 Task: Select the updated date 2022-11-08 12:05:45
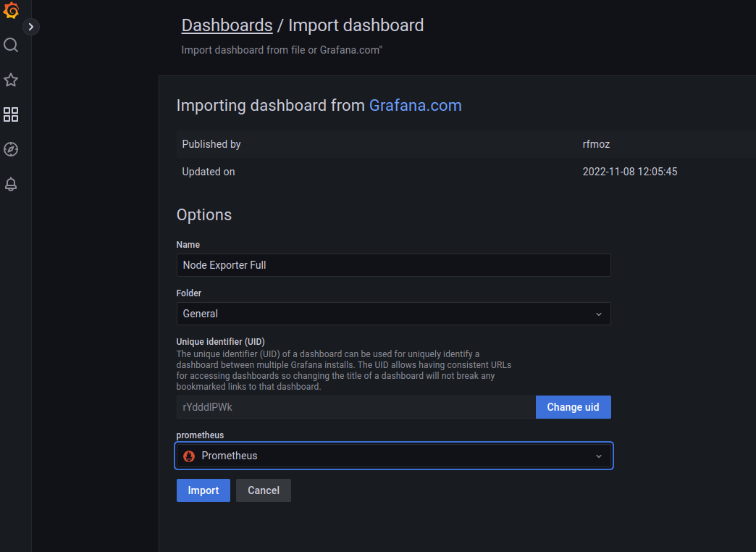(630, 172)
